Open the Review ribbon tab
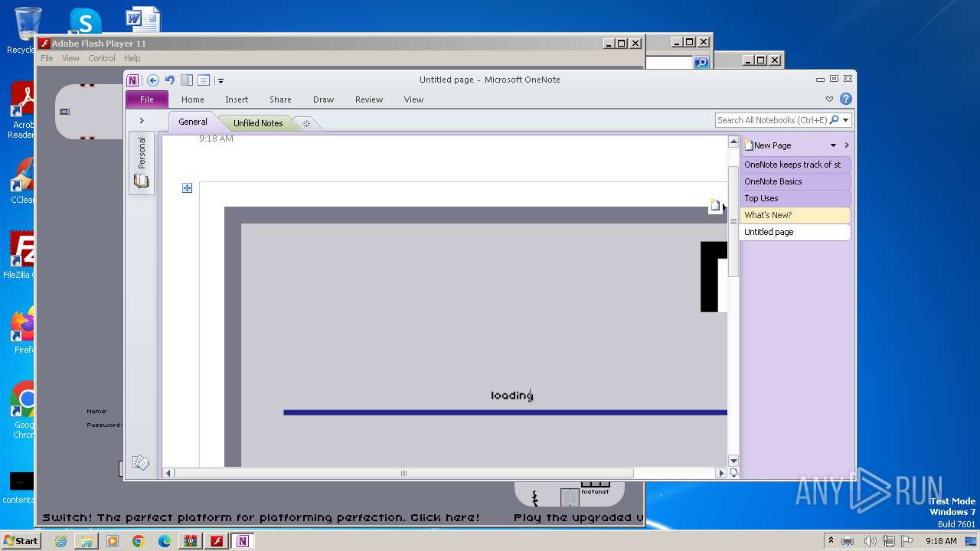 368,99
